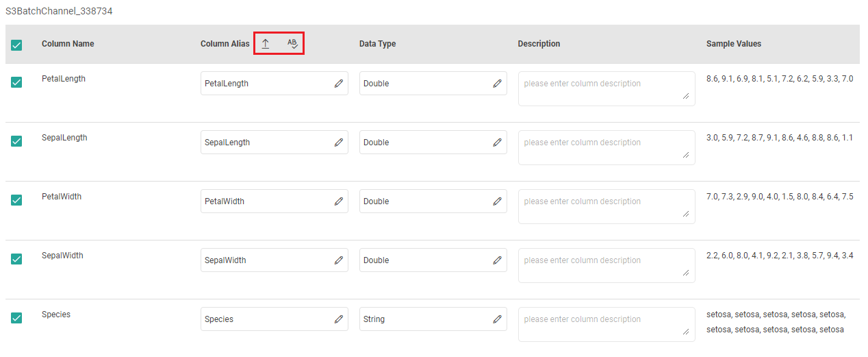The width and height of the screenshot is (868, 357).
Task: Open the SepalLength data type selector
Action: [424, 143]
